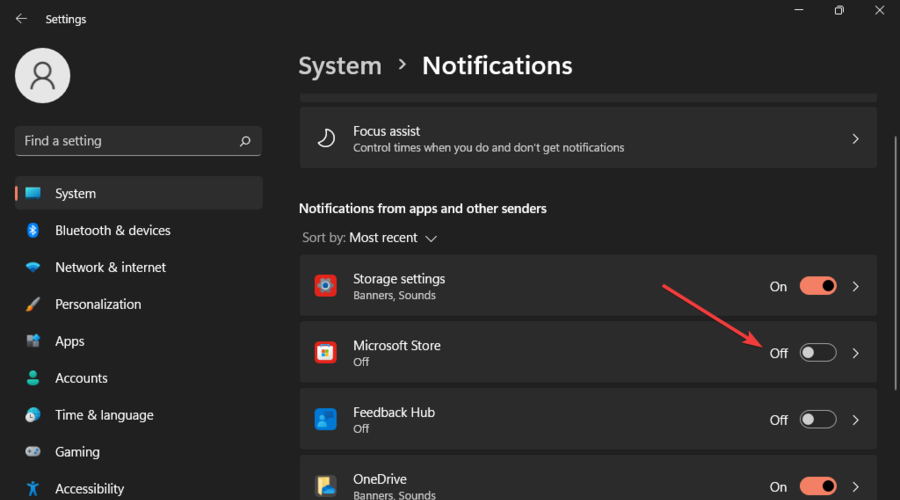Select Personalization in the sidebar

[98, 304]
